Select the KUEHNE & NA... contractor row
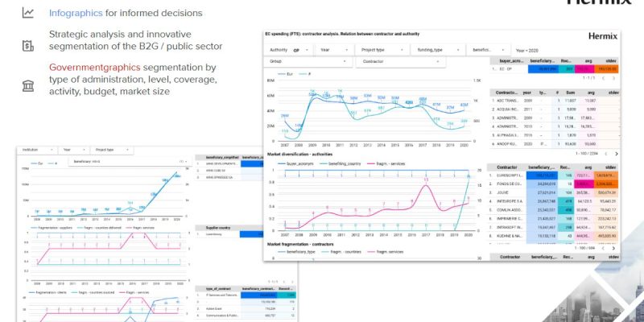 point(555,236)
